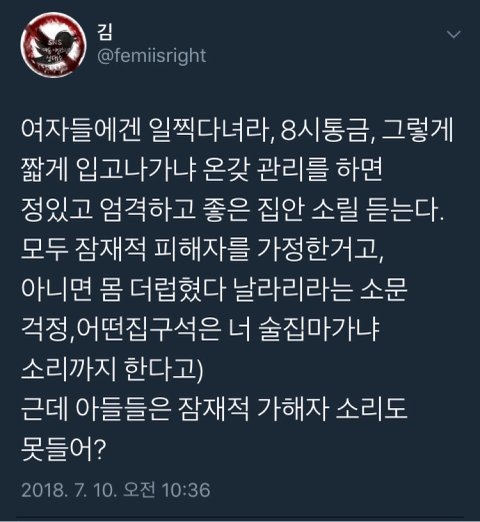Tap the word 그렇게 ending the first line
The height and width of the screenshot is (522, 480).
pos(417,129)
